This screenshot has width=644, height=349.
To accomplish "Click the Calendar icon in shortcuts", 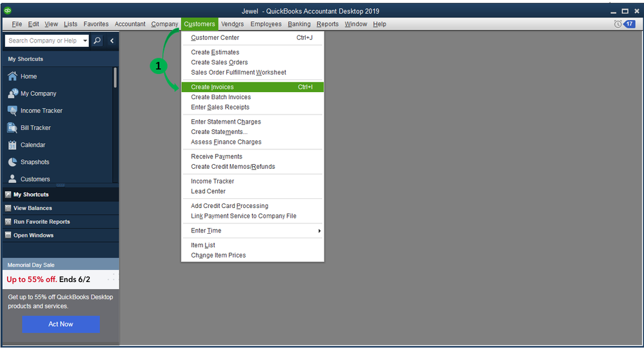I will tap(13, 145).
